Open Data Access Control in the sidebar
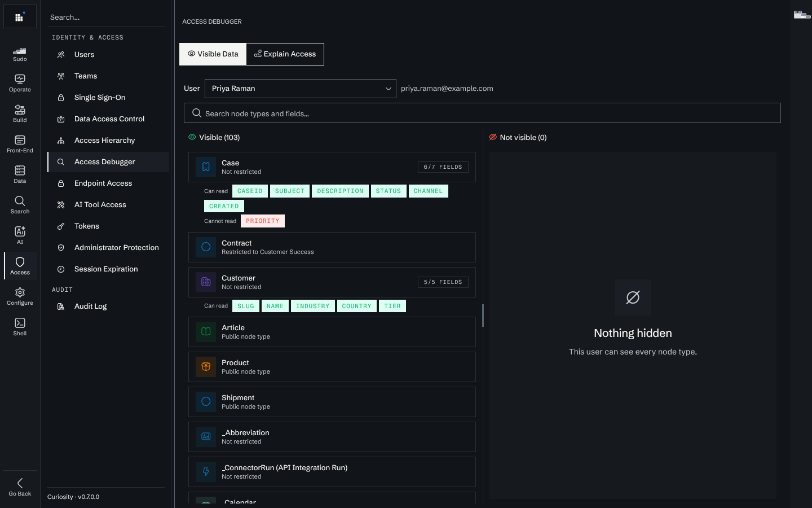This screenshot has height=508, width=812. coord(108,119)
